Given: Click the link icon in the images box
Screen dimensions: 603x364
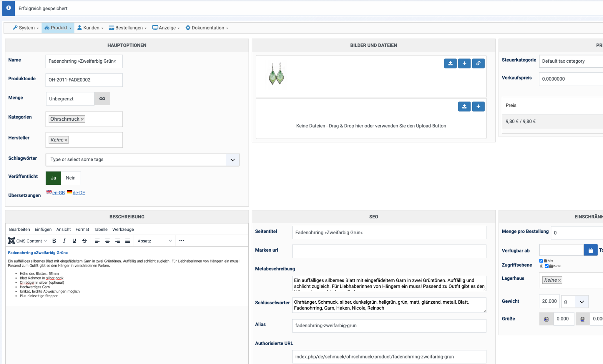Looking at the screenshot, I should point(478,63).
